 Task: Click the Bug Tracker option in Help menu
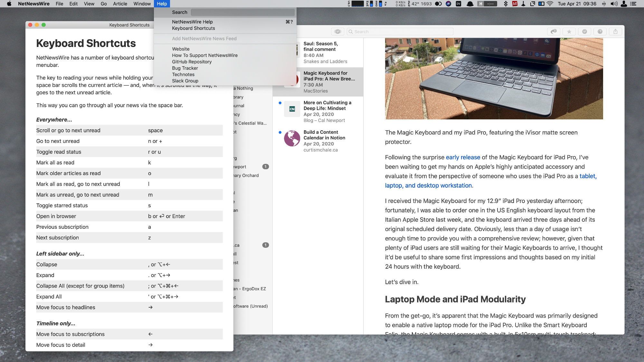tap(185, 68)
